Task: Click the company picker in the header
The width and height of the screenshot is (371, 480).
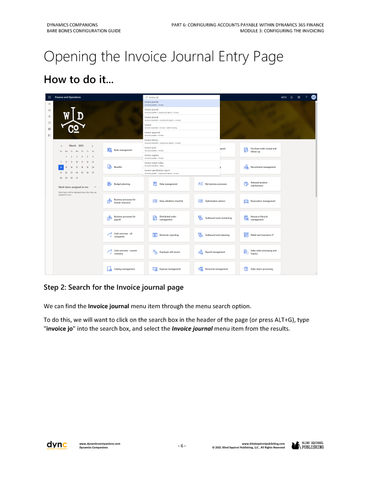Action: click(x=284, y=97)
